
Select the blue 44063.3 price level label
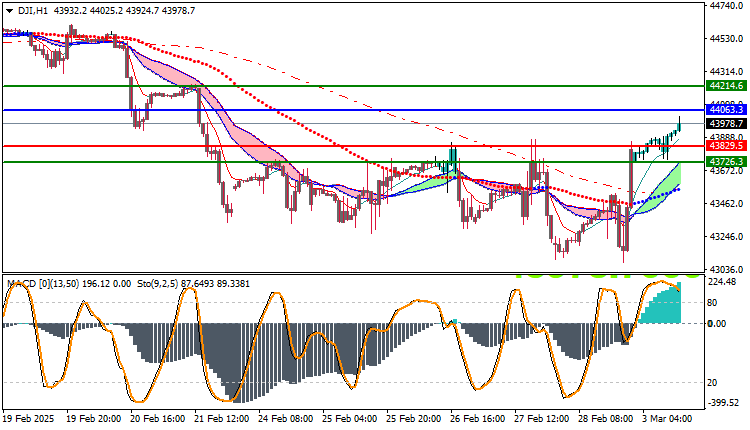pos(726,110)
